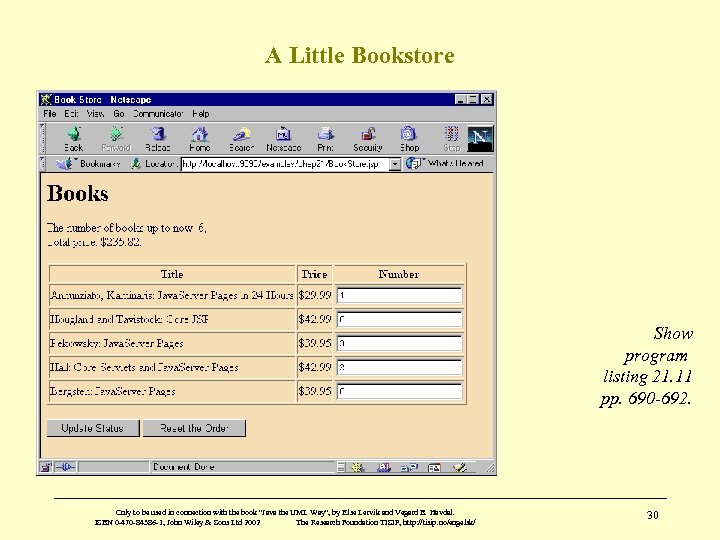
Task: Open the Search toolbar icon
Action: pyautogui.click(x=241, y=134)
